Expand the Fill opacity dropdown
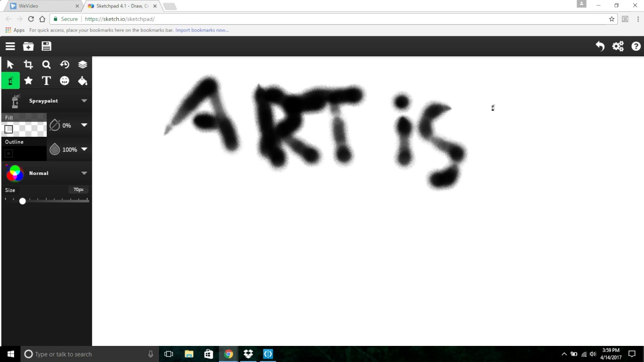Viewport: 644px width, 362px height. click(x=84, y=125)
